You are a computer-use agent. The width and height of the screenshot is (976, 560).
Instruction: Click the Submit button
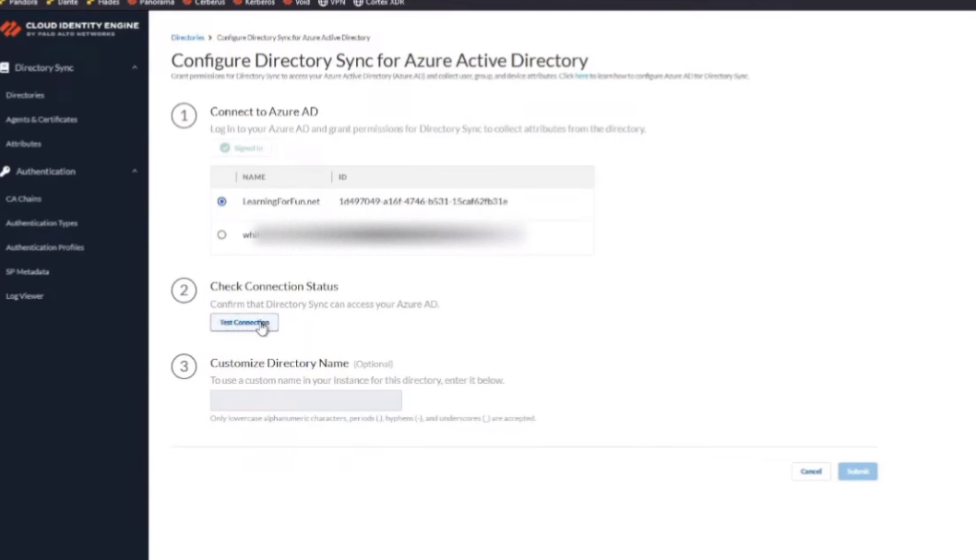coord(858,471)
